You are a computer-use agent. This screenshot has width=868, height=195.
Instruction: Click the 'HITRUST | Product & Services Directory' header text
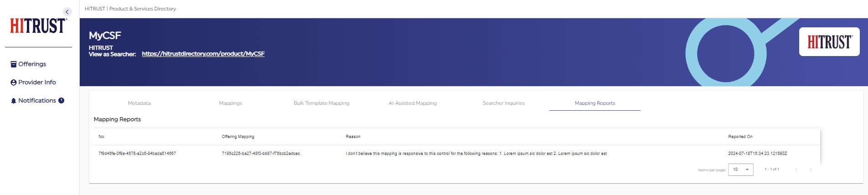(x=130, y=9)
